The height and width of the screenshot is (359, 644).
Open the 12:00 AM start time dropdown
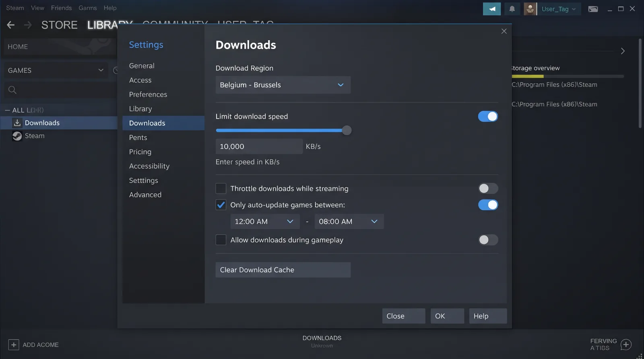(x=265, y=222)
